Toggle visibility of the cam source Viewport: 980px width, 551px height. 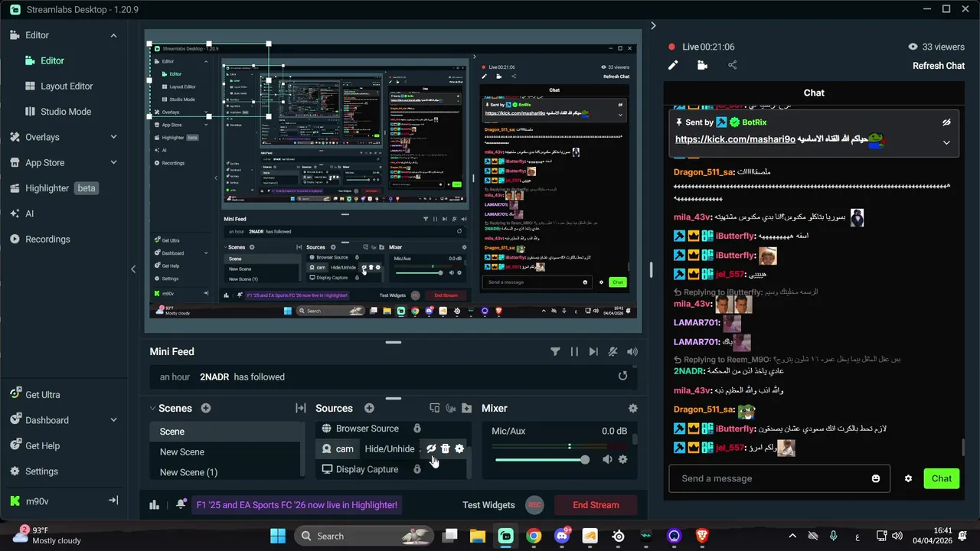tap(431, 448)
